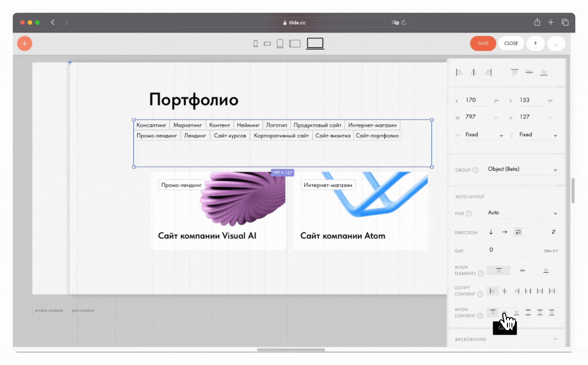Go back in the browser
The height and width of the screenshot is (365, 588).
[53, 22]
